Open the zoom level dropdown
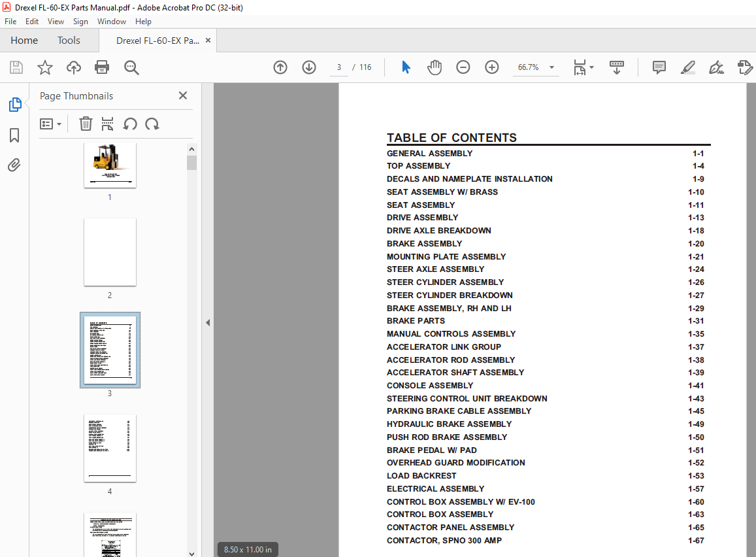This screenshot has height=557, width=756. click(552, 67)
